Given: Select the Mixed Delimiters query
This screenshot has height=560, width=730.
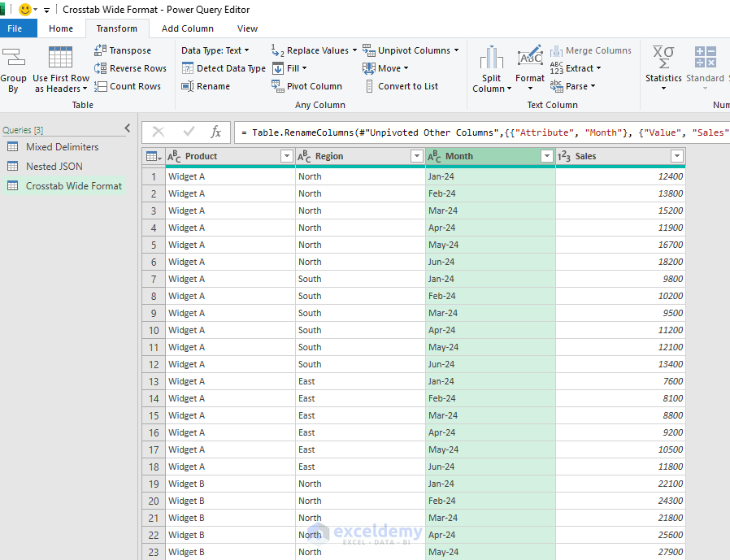Looking at the screenshot, I should pos(63,147).
